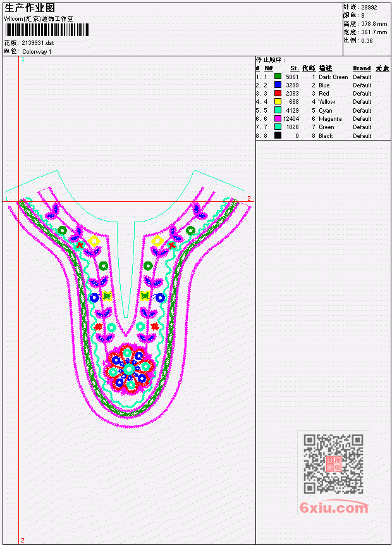Select the 'Yellow' description text
Image resolution: width=392 pixels, height=545 pixels.
pos(327,102)
